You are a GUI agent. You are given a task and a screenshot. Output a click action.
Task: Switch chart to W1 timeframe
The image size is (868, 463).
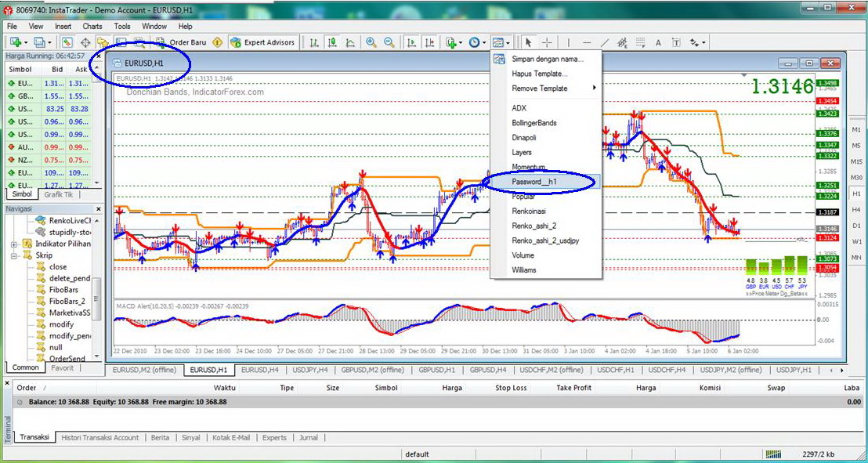[855, 241]
